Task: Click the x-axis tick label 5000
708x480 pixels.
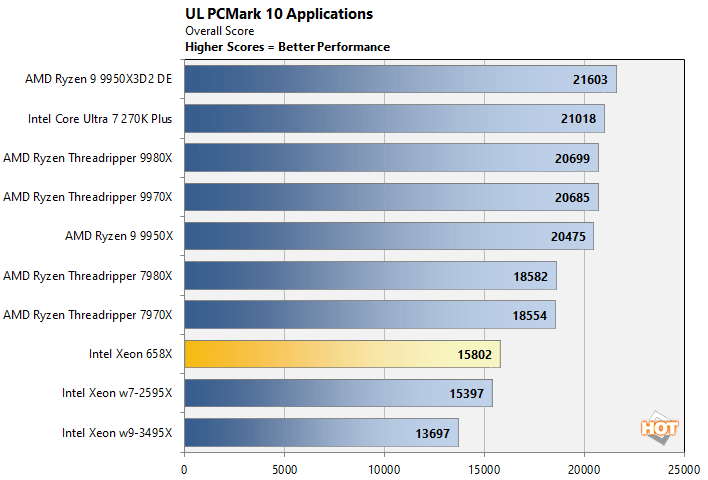Action: (x=284, y=470)
